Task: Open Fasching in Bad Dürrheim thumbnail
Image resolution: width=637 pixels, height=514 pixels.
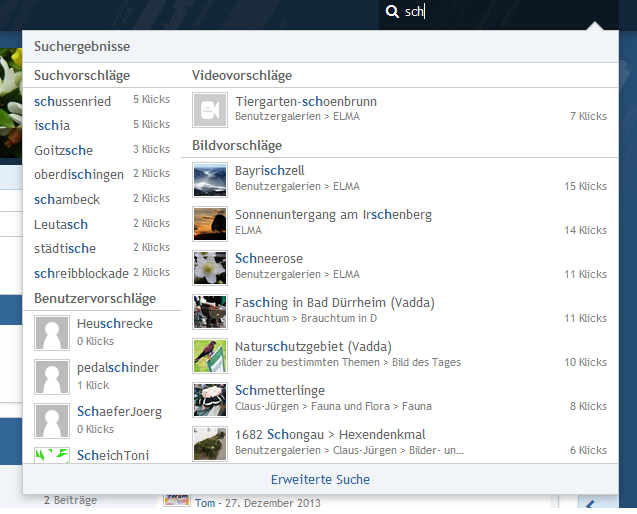Action: (x=210, y=312)
